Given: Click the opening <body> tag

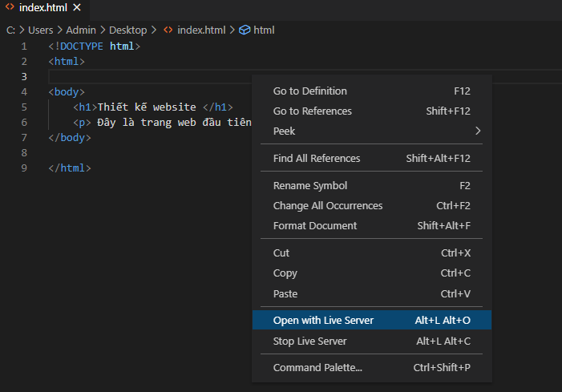Looking at the screenshot, I should [67, 92].
